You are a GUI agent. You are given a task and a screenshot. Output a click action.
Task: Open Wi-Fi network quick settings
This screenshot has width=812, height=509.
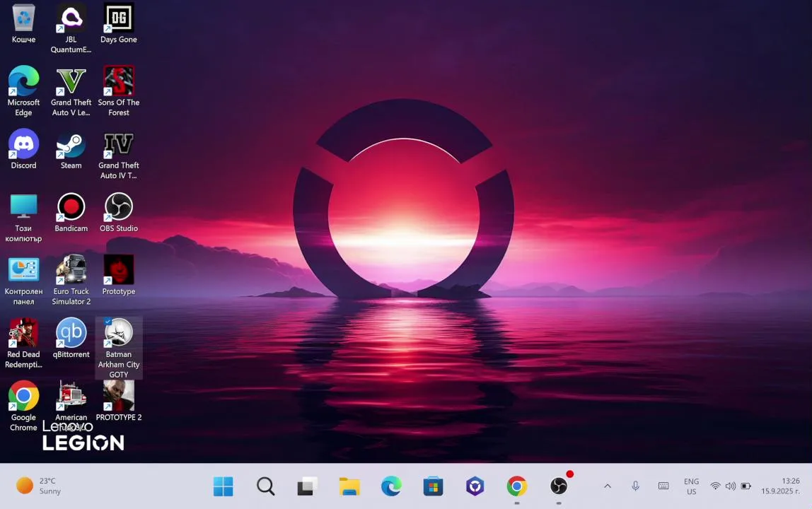point(715,486)
